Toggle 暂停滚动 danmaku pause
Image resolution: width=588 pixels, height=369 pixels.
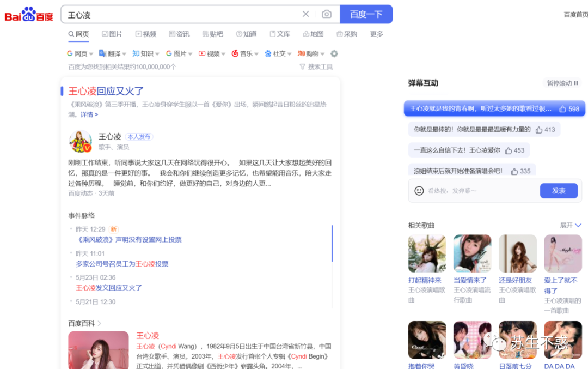click(x=562, y=83)
